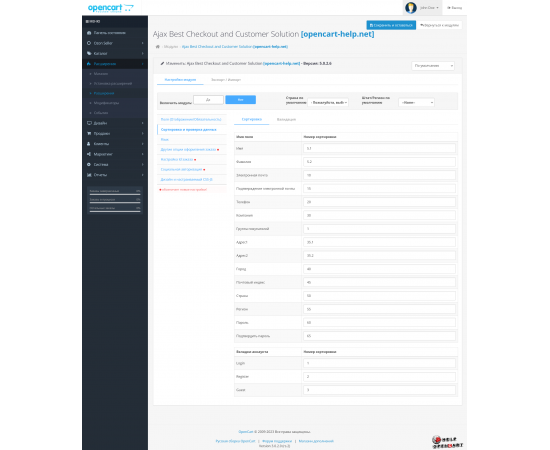
Task: Switch to the module settings tab
Action: click(180, 80)
